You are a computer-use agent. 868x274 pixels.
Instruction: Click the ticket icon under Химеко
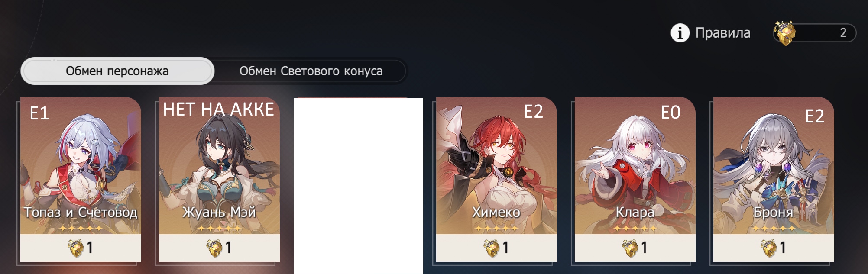pos(492,248)
